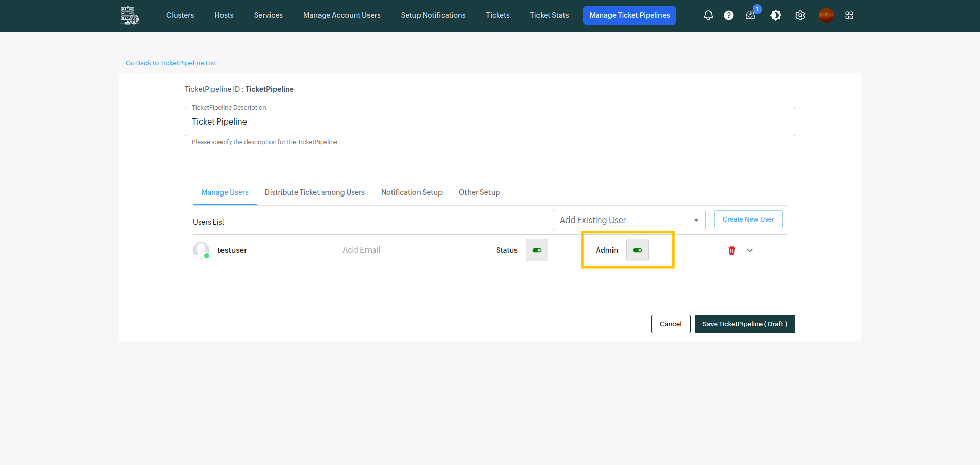Open the inbox icon with badge
Screen dimensions: 980x465
coord(750,15)
